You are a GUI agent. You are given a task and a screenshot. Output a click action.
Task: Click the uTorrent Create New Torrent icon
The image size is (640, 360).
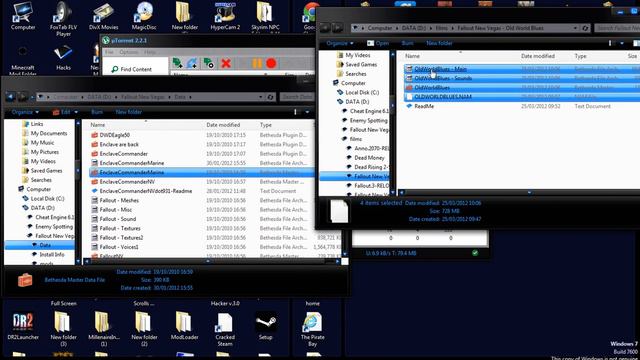pos(209,63)
